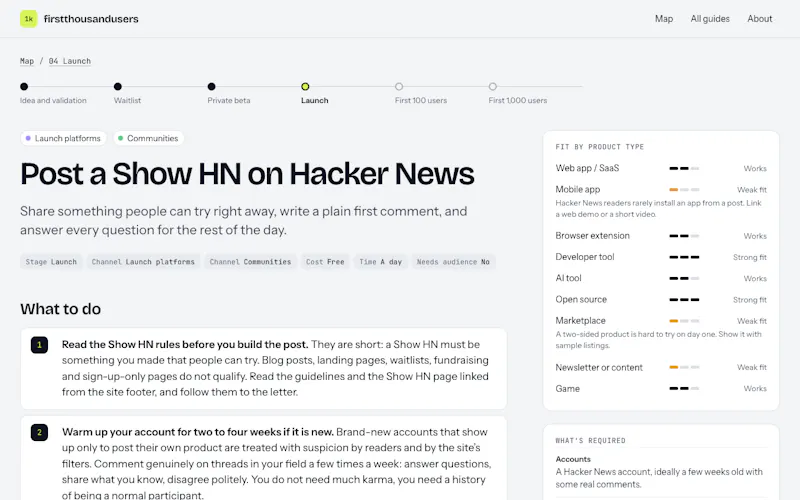Image resolution: width=800 pixels, height=500 pixels.
Task: Click the 04 Launch breadcrumb
Action: pyautogui.click(x=70, y=61)
